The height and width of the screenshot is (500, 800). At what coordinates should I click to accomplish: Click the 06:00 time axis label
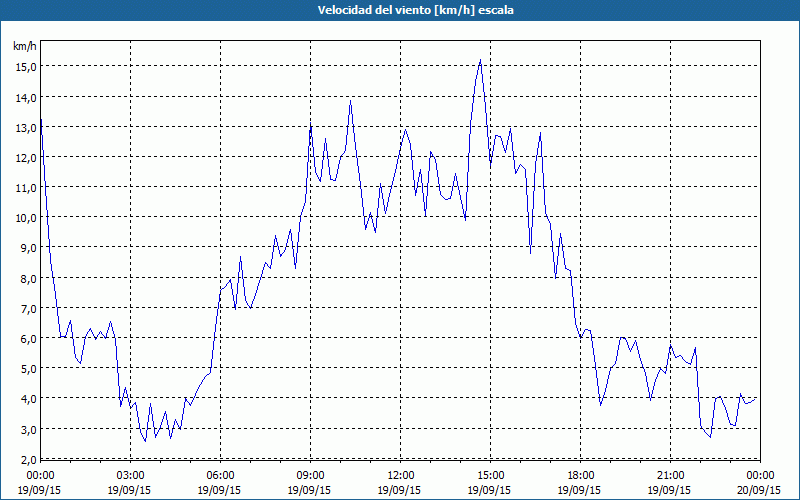pos(220,476)
